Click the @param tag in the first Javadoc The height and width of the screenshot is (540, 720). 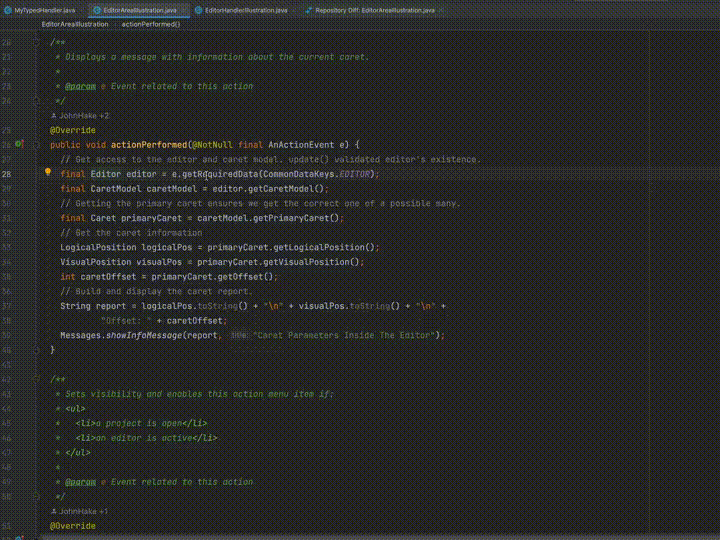click(80, 86)
